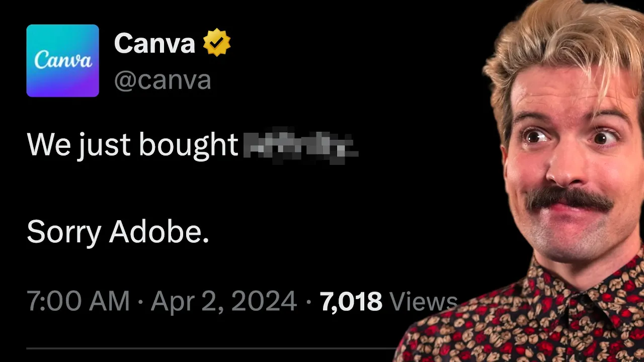The image size is (644, 362).
Task: Click the 'Views' label
Action: point(424,301)
